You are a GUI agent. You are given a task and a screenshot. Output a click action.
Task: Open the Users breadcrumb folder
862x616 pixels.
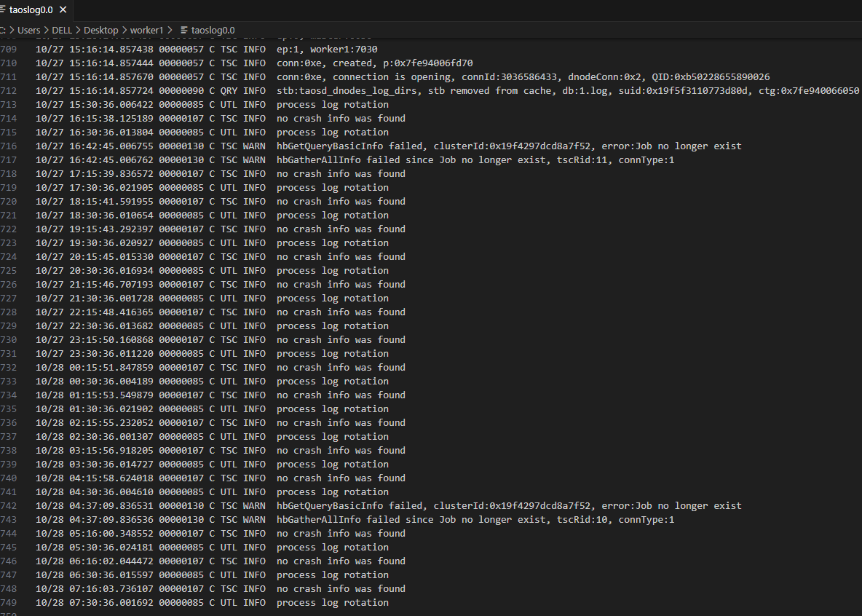click(x=29, y=30)
